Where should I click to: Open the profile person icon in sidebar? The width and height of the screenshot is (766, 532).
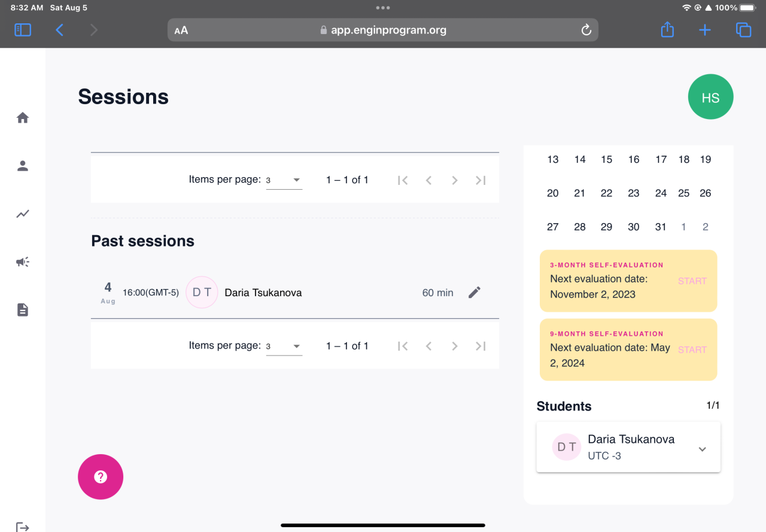click(23, 166)
